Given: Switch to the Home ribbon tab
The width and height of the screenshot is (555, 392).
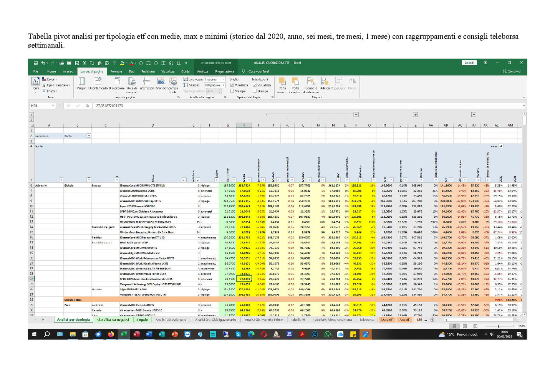Looking at the screenshot, I should [51, 71].
